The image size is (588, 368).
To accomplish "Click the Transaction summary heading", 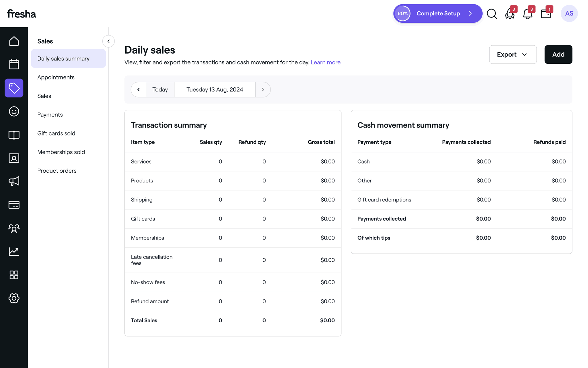I will pyautogui.click(x=169, y=125).
